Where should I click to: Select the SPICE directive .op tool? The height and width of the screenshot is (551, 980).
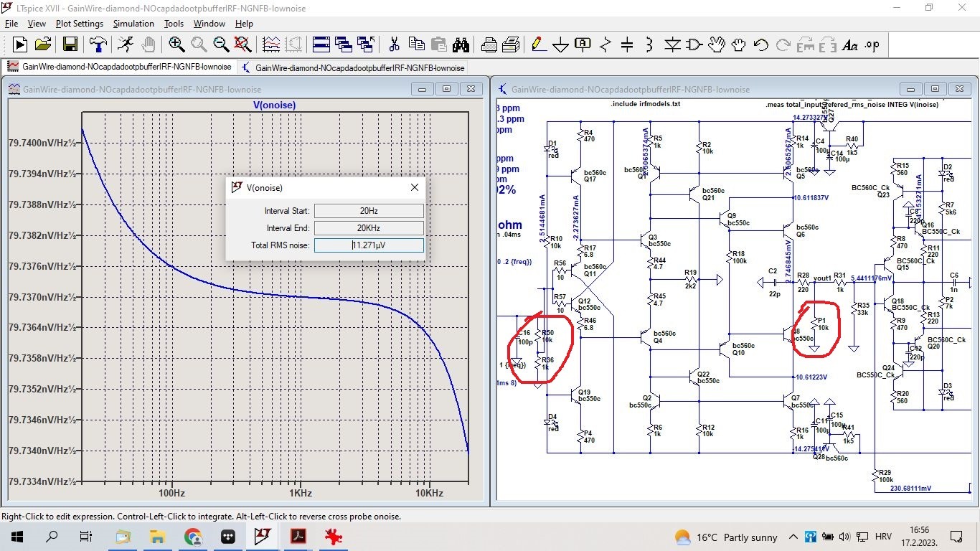[x=872, y=45]
